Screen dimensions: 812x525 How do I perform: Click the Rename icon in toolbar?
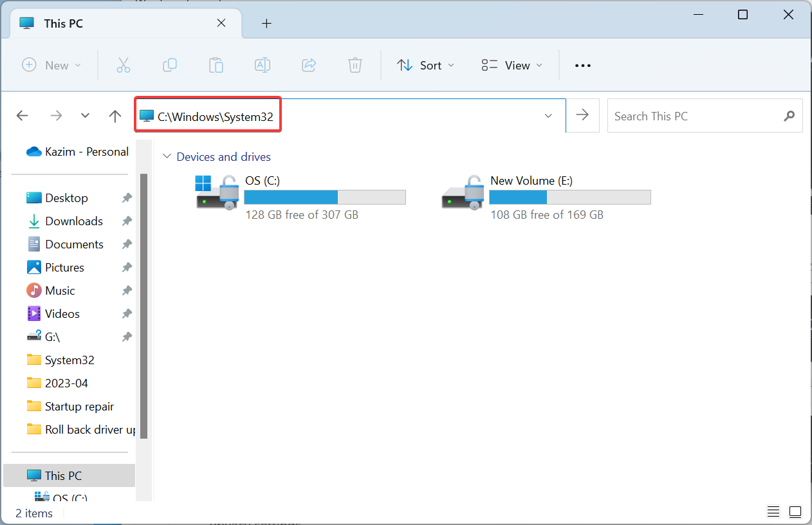[262, 65]
